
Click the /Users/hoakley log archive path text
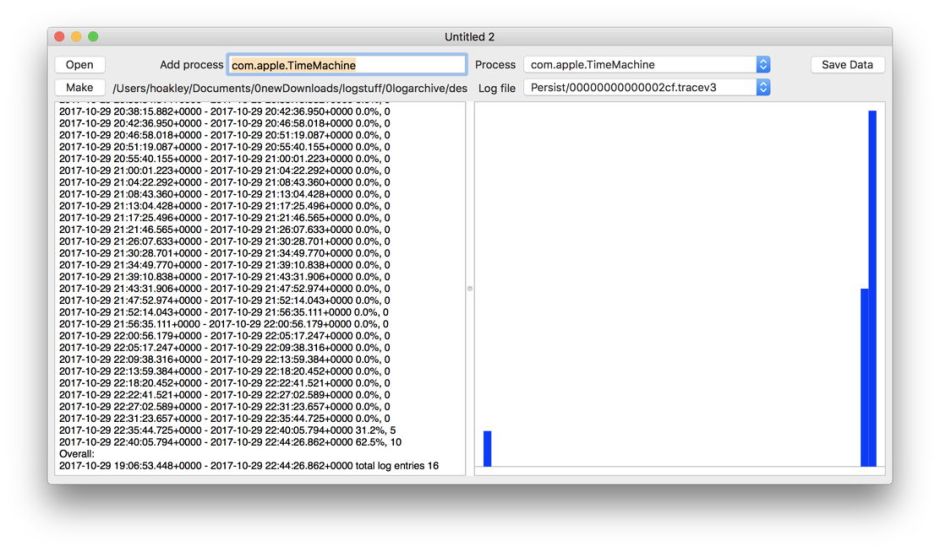pyautogui.click(x=289, y=88)
